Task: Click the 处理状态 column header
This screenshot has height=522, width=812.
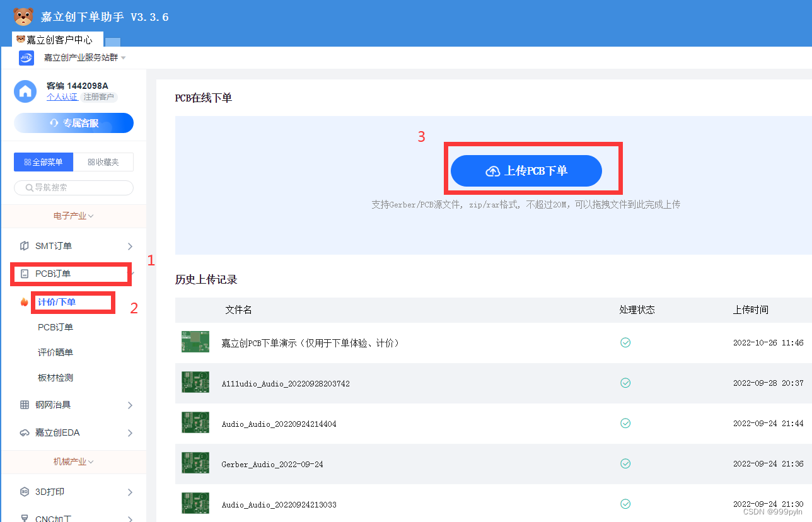Action: 637,310
